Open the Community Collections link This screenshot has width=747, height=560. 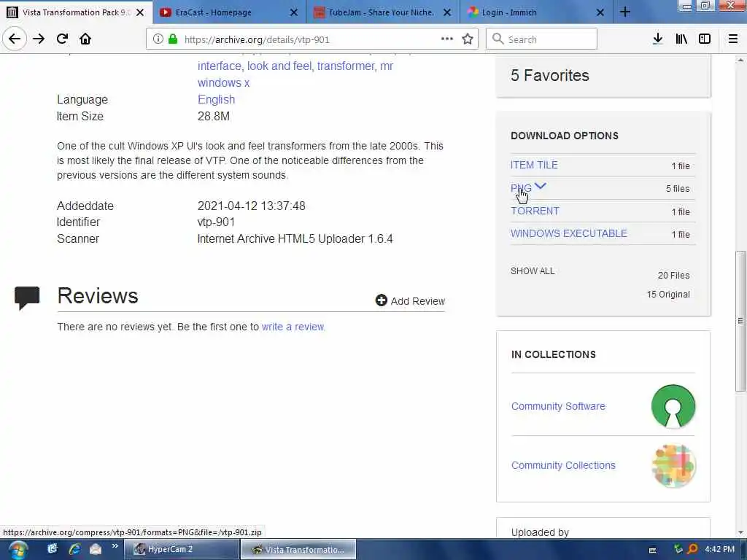coord(563,465)
